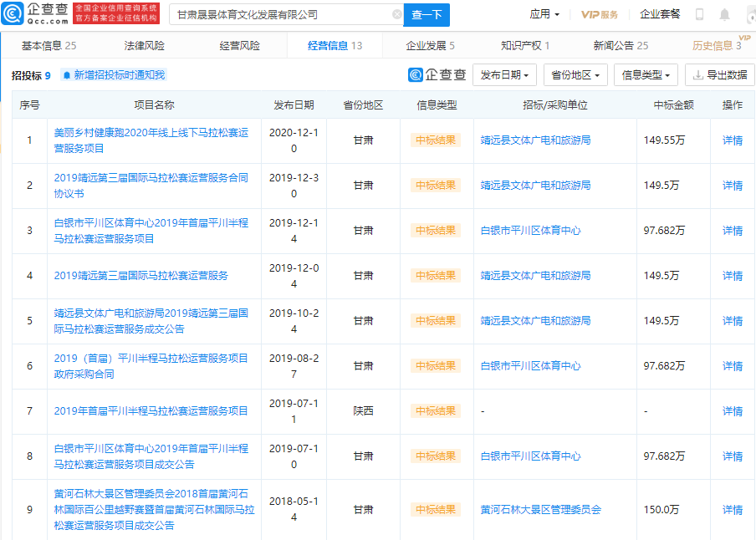Open the 省份地区 filter dropdown

click(576, 74)
